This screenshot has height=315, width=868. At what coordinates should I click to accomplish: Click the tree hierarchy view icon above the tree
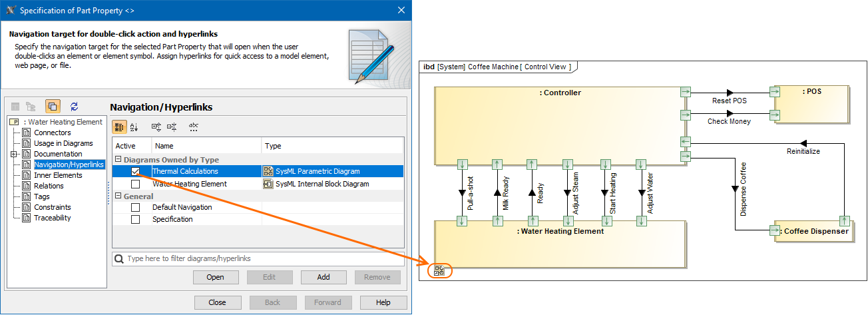point(31,106)
